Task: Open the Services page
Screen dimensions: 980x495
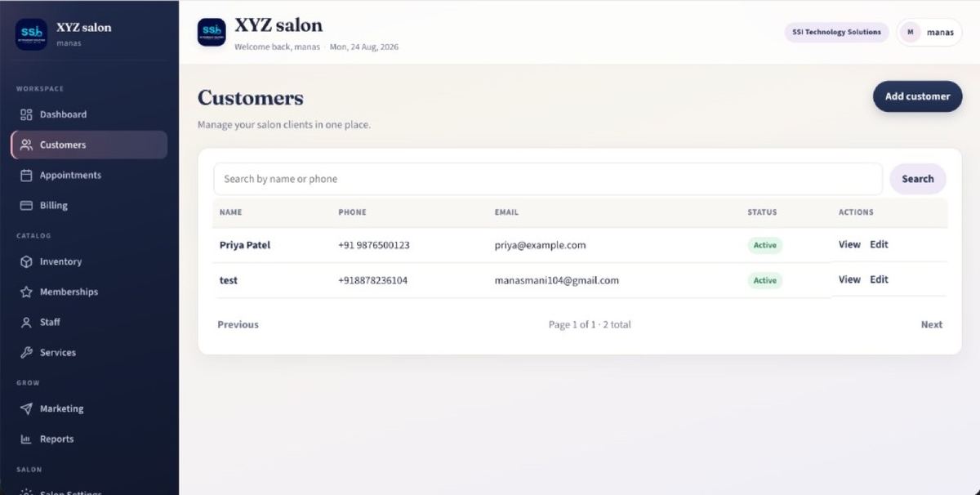Action: point(89,352)
